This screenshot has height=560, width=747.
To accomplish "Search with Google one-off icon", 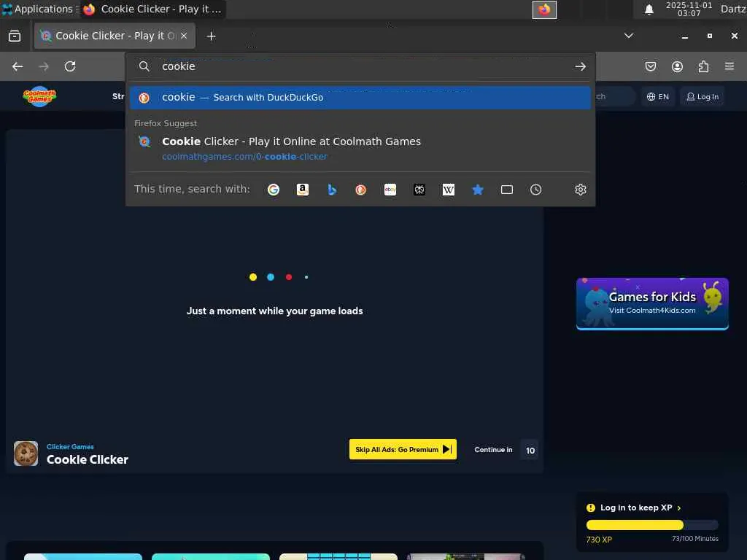I will (274, 190).
